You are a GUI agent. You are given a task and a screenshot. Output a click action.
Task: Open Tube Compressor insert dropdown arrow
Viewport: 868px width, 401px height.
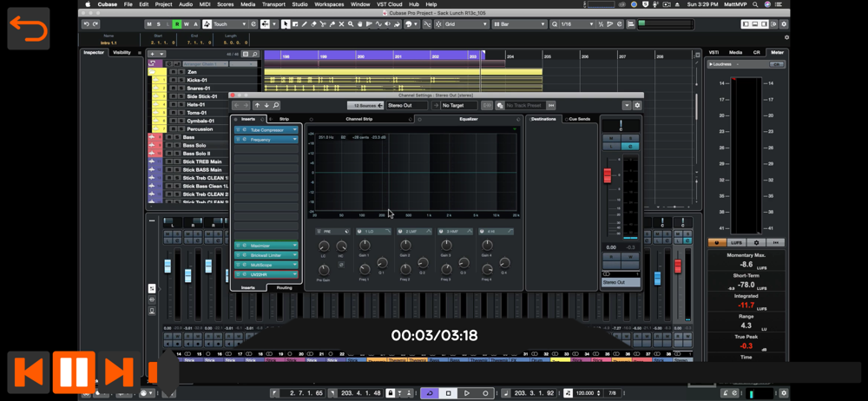294,130
